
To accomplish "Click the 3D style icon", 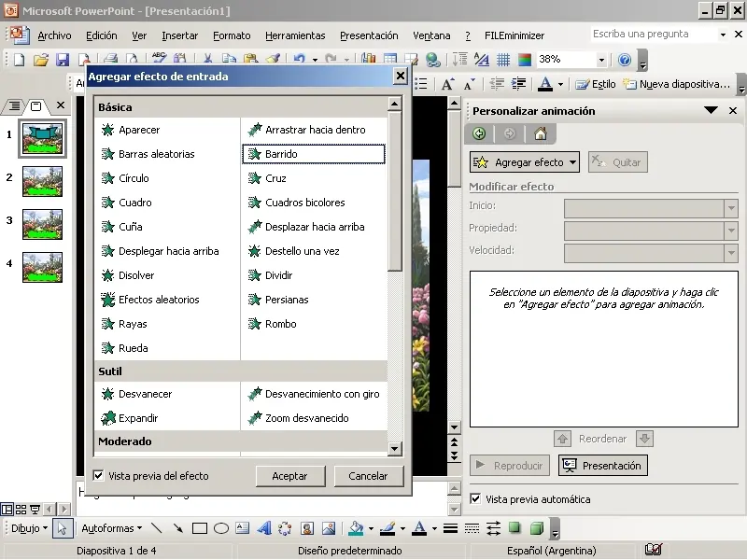I will point(537,528).
